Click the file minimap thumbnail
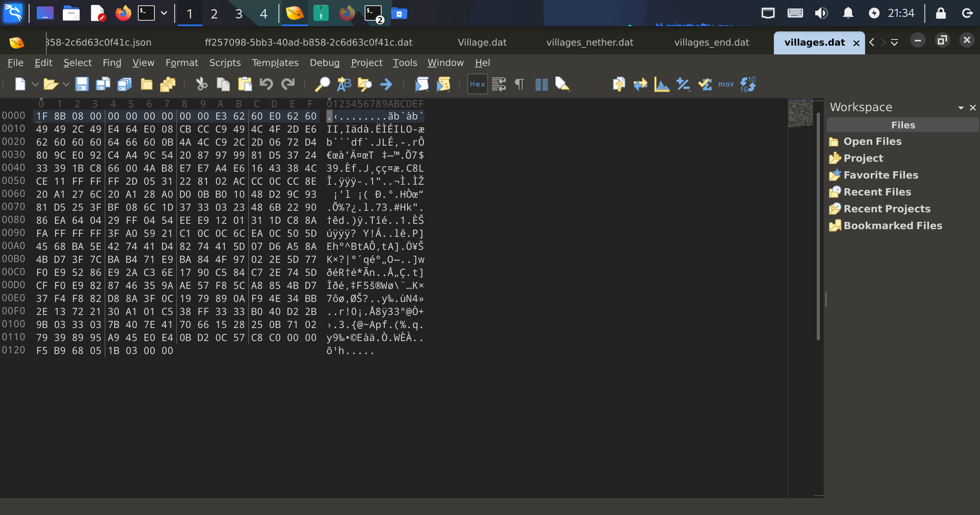Image resolution: width=980 pixels, height=515 pixels. 800,113
